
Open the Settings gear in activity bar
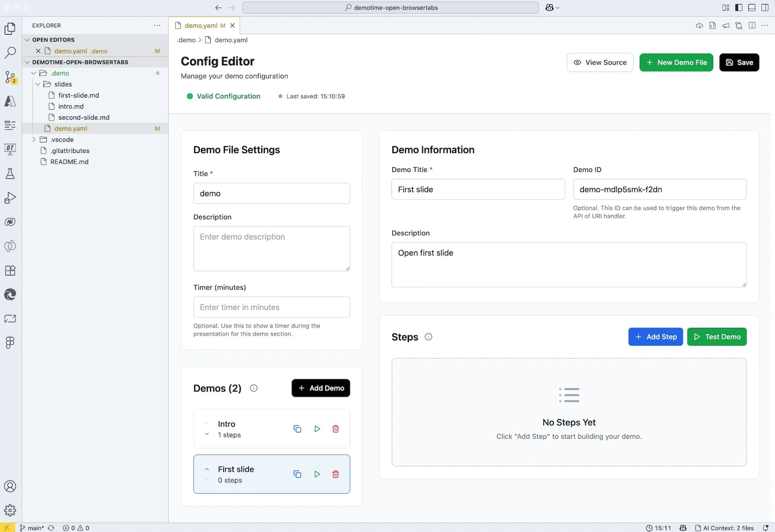click(x=10, y=510)
